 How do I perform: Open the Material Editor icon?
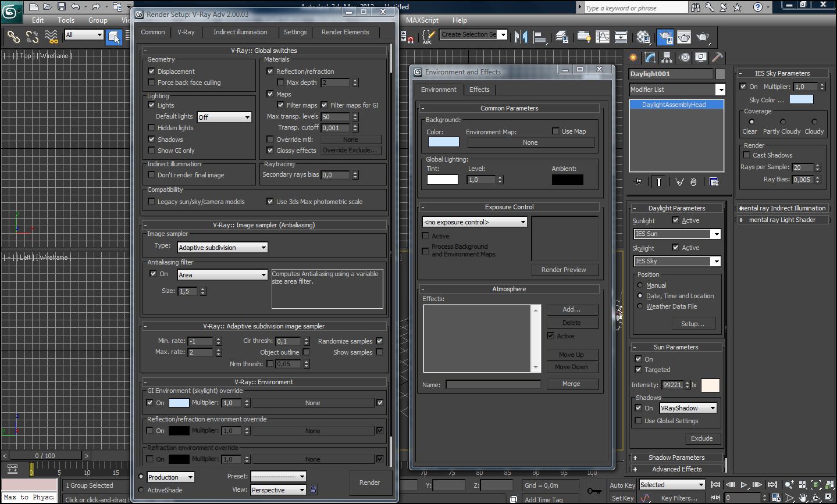[643, 37]
